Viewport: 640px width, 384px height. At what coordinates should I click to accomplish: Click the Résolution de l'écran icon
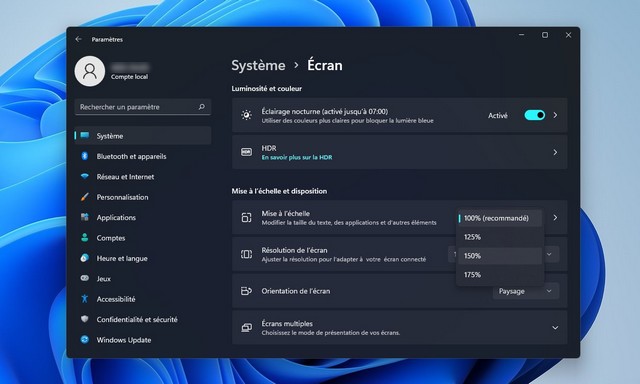tap(246, 254)
